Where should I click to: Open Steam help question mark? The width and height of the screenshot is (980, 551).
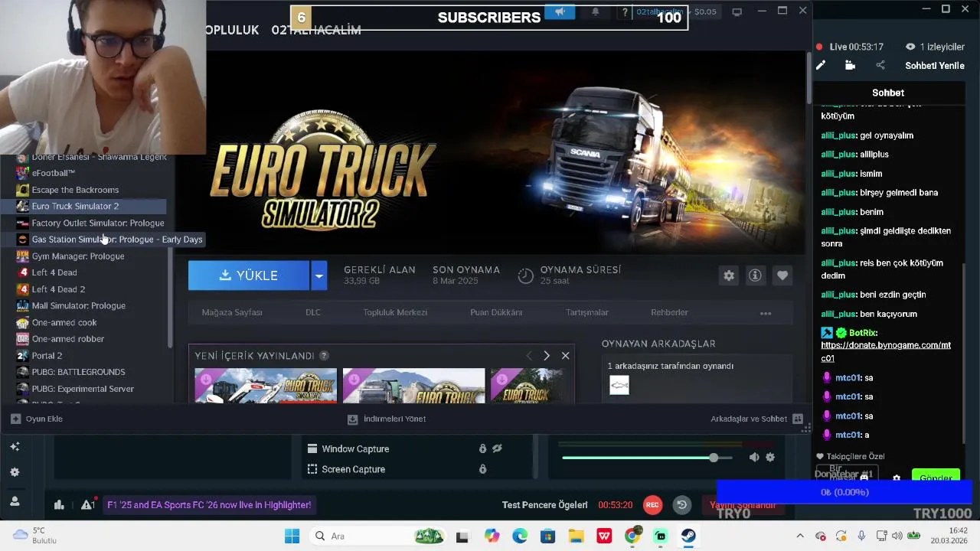coord(625,11)
